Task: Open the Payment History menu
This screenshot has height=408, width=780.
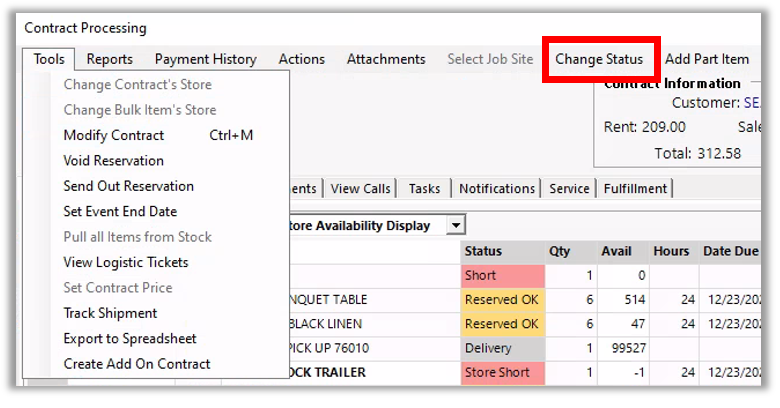Action: coord(205,60)
